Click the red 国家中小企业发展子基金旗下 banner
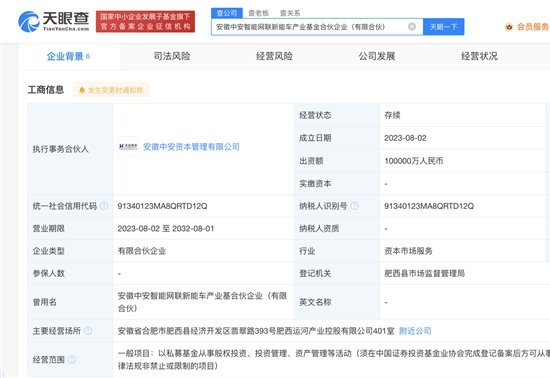550x378 pixels. tap(145, 21)
